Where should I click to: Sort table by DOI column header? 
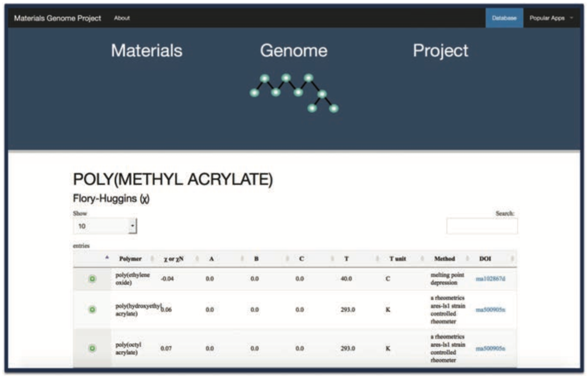(485, 259)
